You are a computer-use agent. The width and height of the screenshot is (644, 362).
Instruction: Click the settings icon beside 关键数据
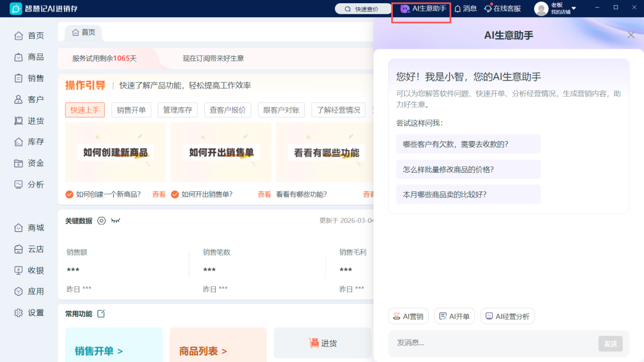pyautogui.click(x=101, y=220)
